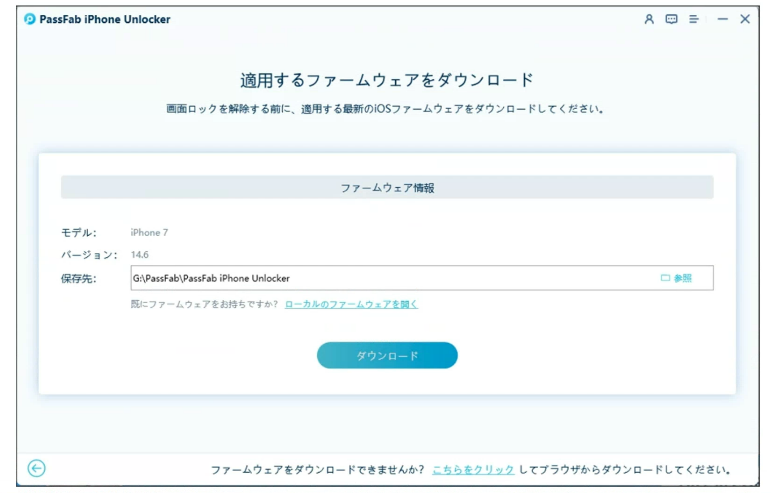Click the ファームウェア情報 header bar
Viewport: 776px width, 493px height.
click(387, 187)
